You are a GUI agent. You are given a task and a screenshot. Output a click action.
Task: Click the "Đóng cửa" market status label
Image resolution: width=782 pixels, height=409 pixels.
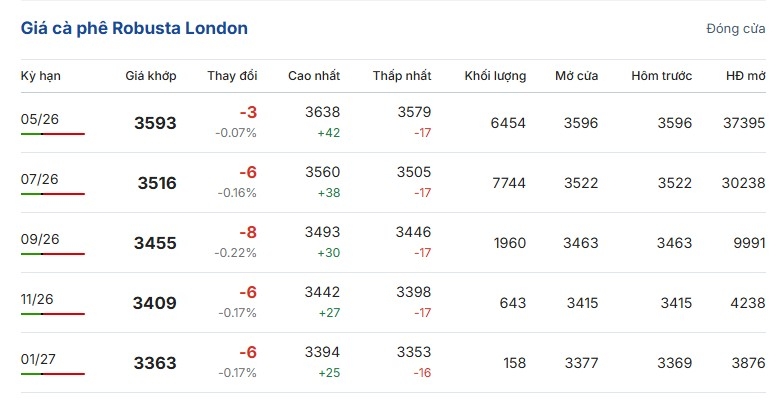[x=735, y=29]
